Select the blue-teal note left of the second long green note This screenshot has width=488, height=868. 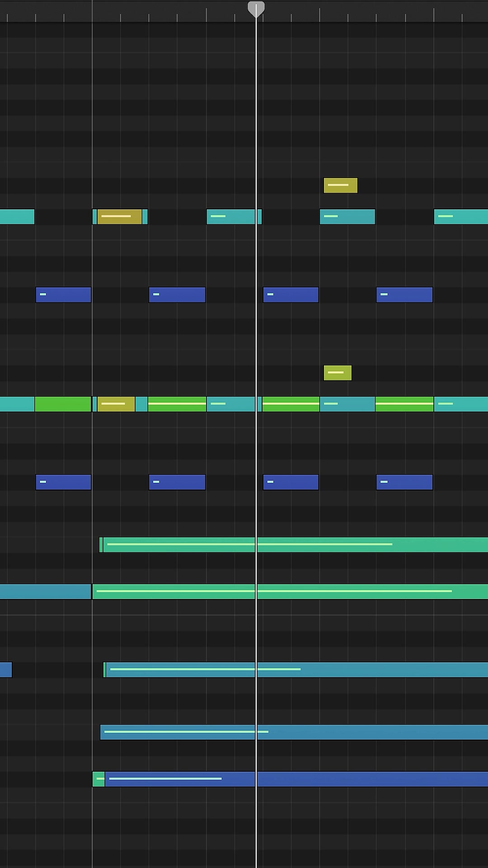[x=45, y=591]
